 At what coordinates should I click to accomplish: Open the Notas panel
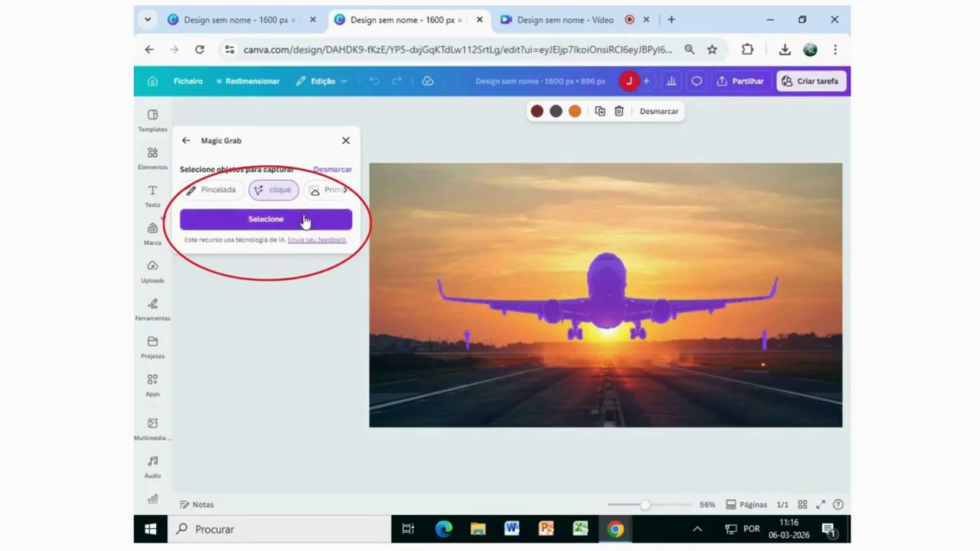197,504
